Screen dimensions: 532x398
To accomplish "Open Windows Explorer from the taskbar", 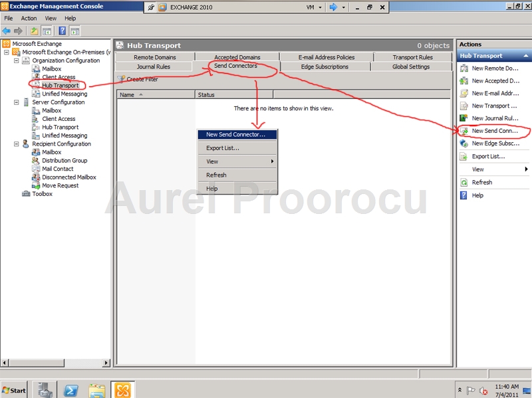I will (97, 390).
